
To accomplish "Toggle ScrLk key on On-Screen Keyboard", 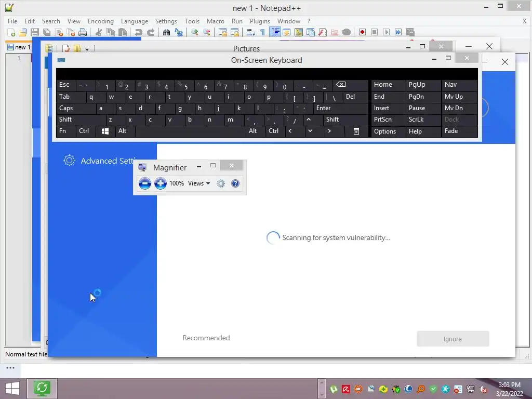I will (x=423, y=119).
